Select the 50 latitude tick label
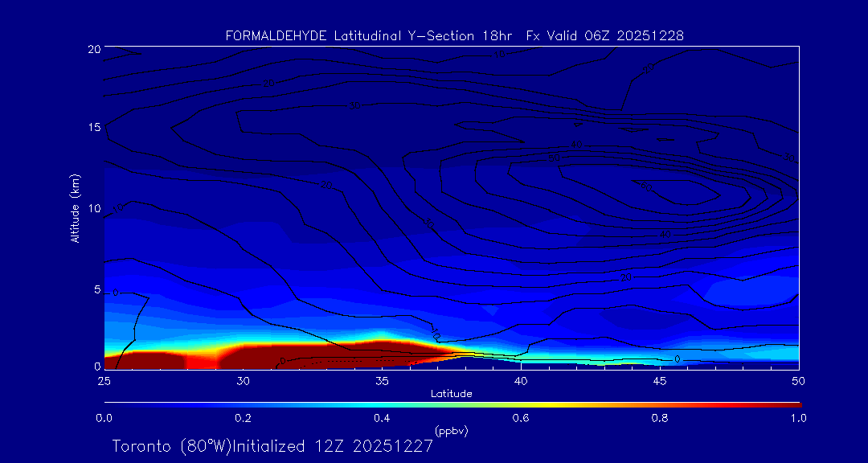This screenshot has width=868, height=463. [x=799, y=380]
